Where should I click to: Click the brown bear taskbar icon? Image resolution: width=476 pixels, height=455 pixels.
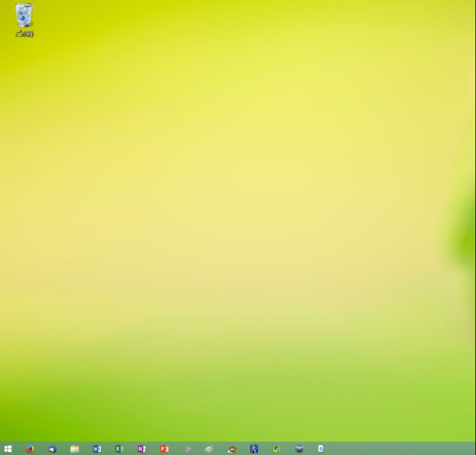pyautogui.click(x=232, y=449)
